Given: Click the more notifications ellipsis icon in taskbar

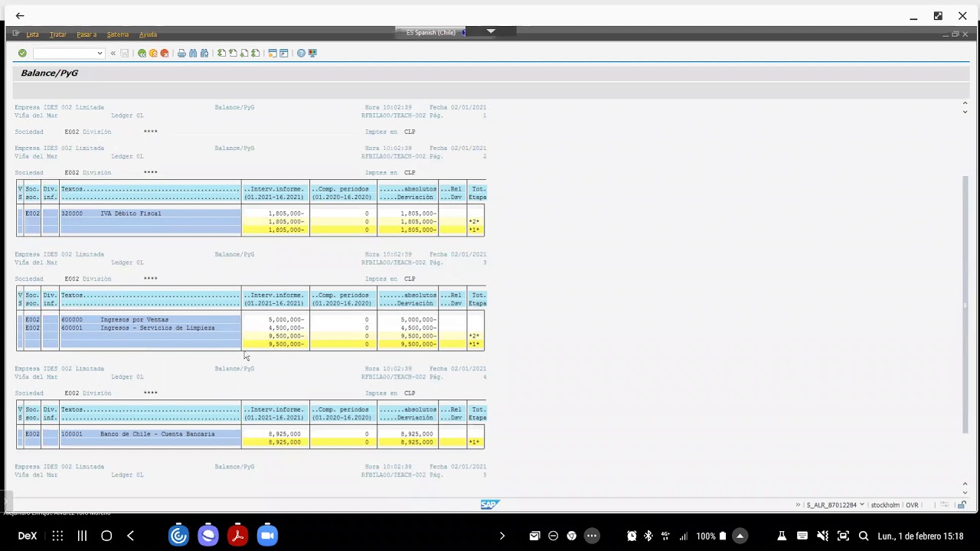Looking at the screenshot, I should (x=592, y=536).
